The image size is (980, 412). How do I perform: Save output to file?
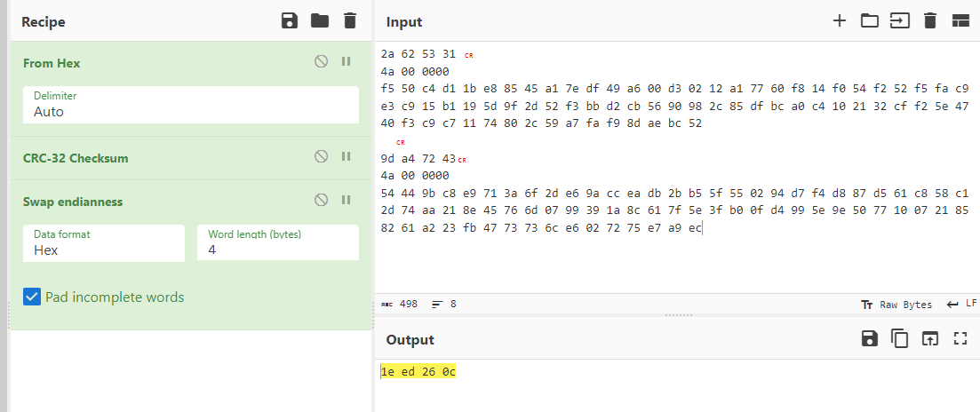pos(870,338)
